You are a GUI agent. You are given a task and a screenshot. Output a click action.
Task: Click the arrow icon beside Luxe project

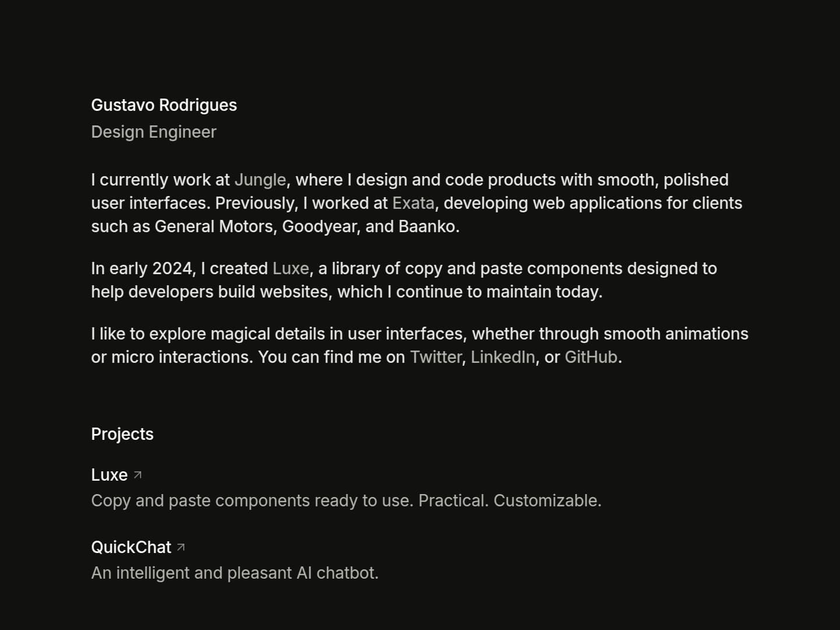tap(138, 475)
